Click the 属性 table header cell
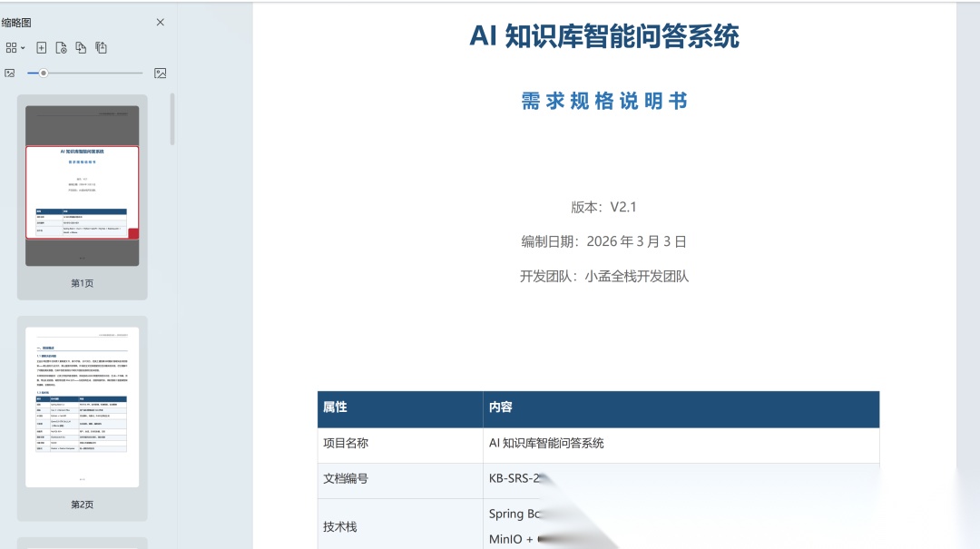This screenshot has width=980, height=549. 400,409
